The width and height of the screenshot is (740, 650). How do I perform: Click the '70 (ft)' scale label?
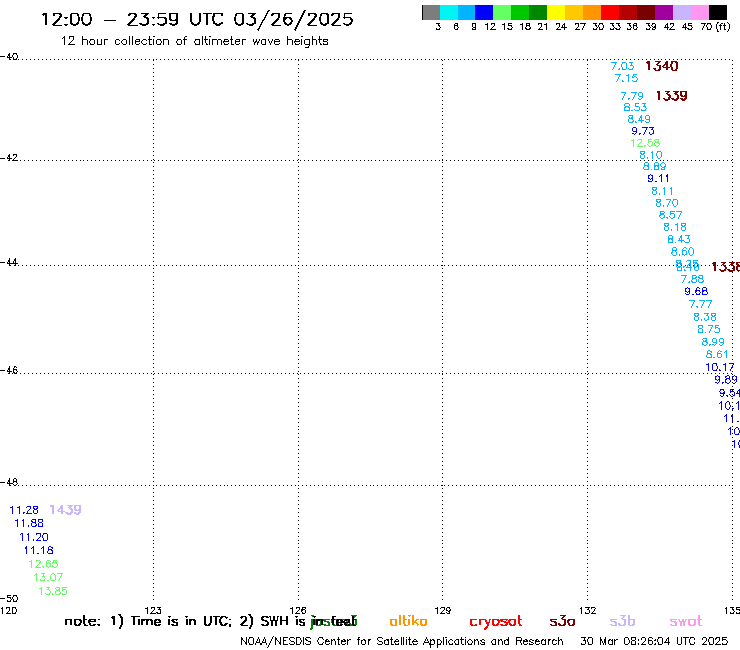(715, 27)
